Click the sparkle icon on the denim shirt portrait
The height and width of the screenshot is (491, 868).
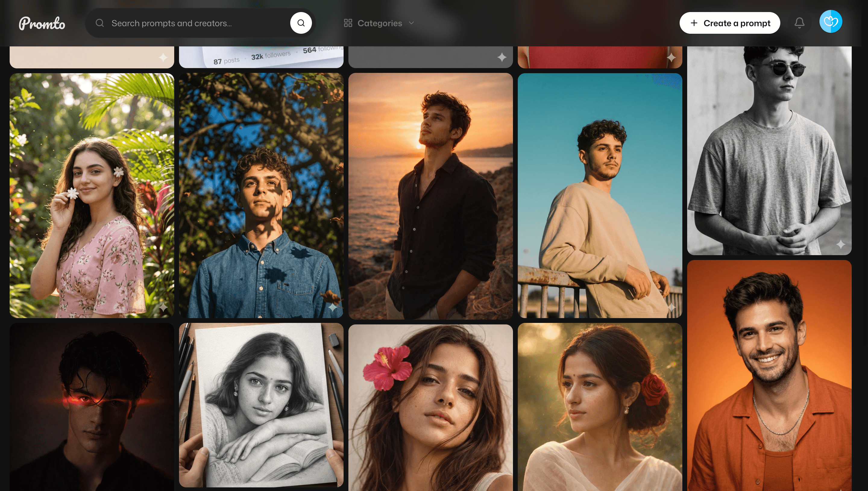332,307
